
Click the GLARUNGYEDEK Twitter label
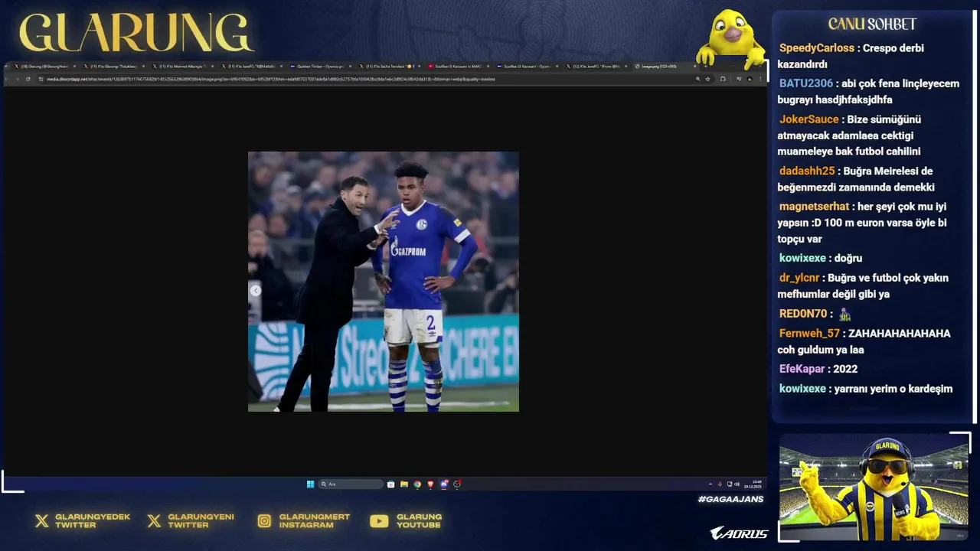[x=92, y=521]
